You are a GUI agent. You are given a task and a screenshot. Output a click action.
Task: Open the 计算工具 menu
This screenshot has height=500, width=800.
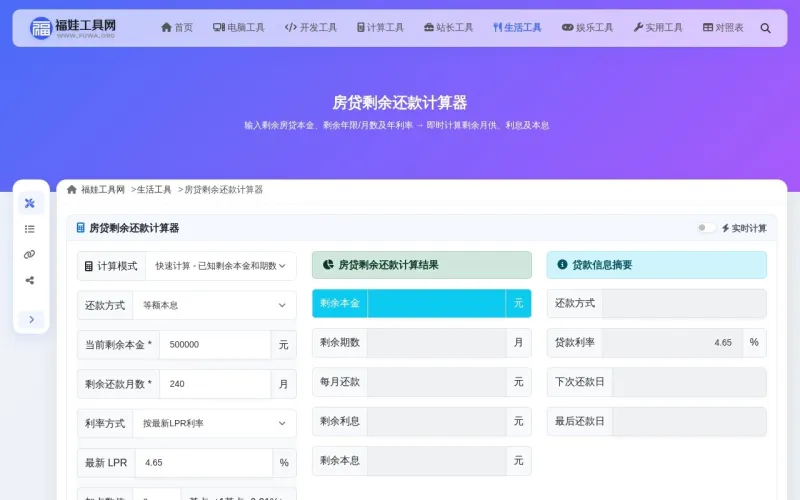[380, 28]
